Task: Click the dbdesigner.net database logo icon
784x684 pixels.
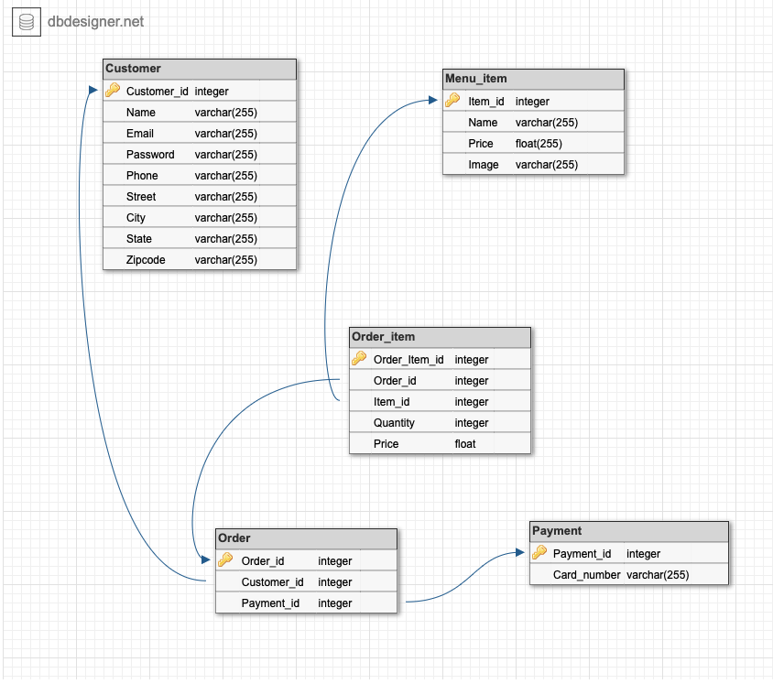Action: pyautogui.click(x=27, y=22)
